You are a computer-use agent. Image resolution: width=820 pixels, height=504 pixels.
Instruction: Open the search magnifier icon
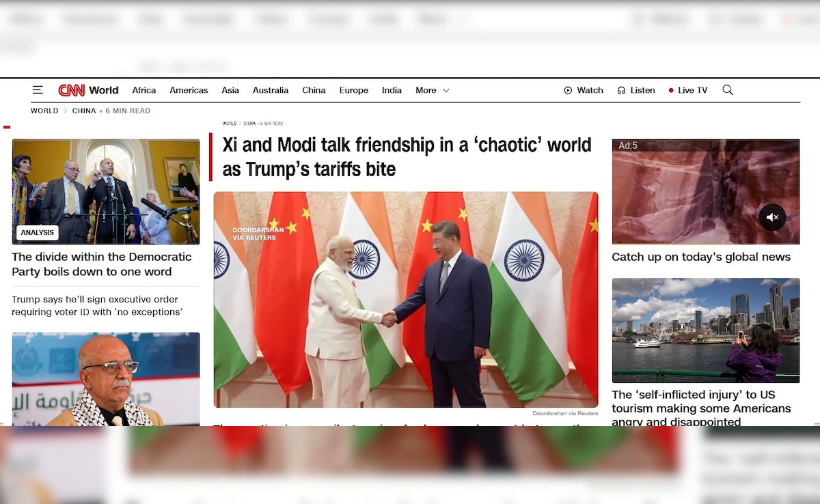(x=728, y=90)
